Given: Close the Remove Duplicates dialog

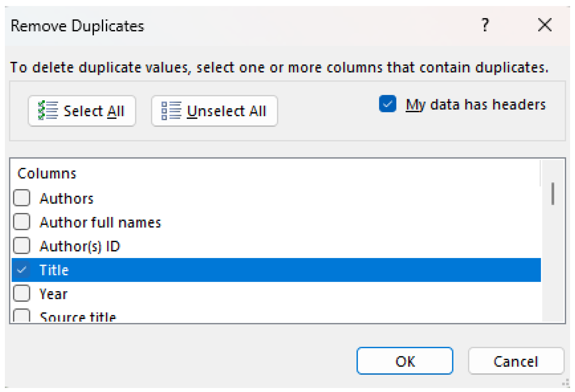Looking at the screenshot, I should (x=545, y=25).
